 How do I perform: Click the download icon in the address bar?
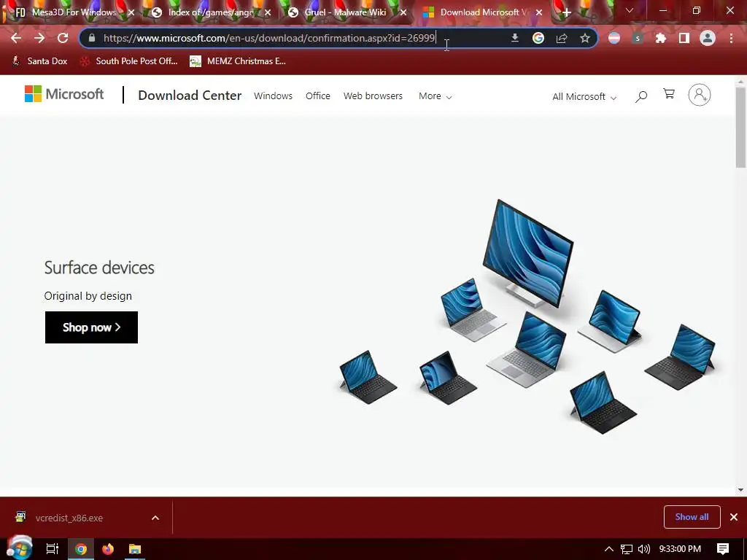514,38
